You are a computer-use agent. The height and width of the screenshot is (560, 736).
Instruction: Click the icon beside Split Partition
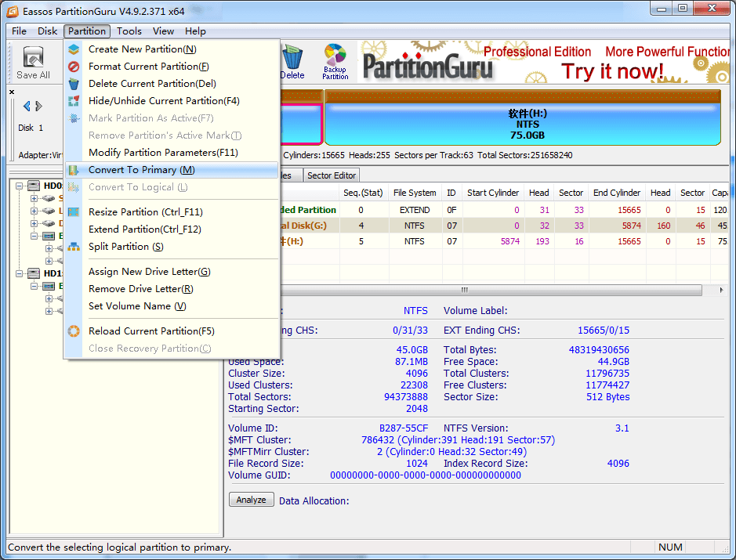[74, 247]
